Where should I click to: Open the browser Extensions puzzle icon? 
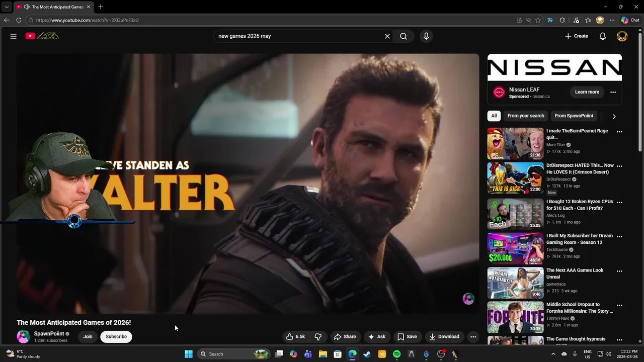tap(562, 20)
